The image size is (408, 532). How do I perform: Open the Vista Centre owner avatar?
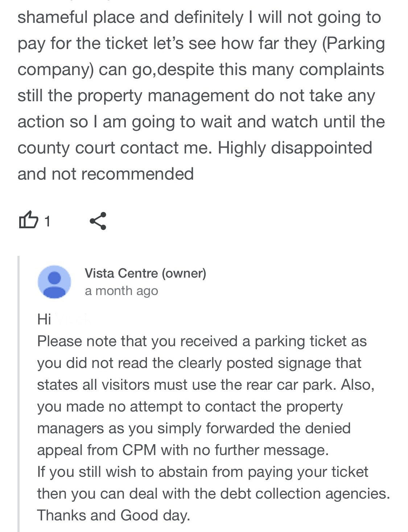click(54, 282)
